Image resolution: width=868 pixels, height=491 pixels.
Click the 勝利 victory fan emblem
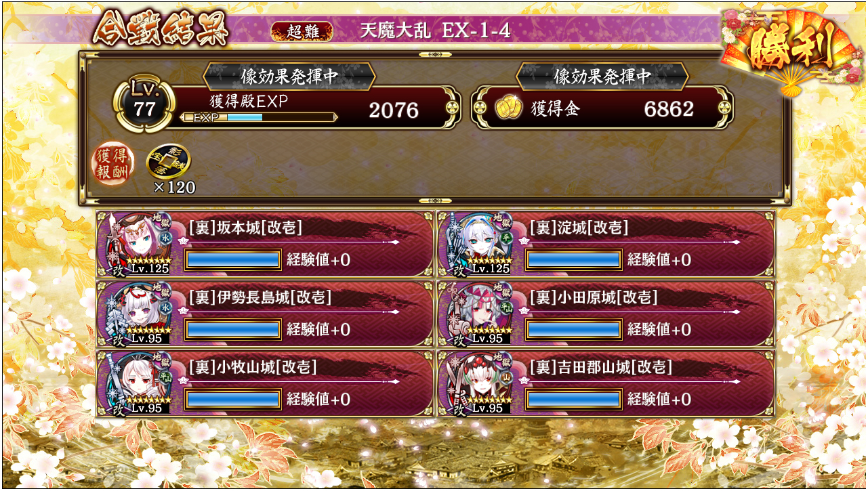point(789,51)
